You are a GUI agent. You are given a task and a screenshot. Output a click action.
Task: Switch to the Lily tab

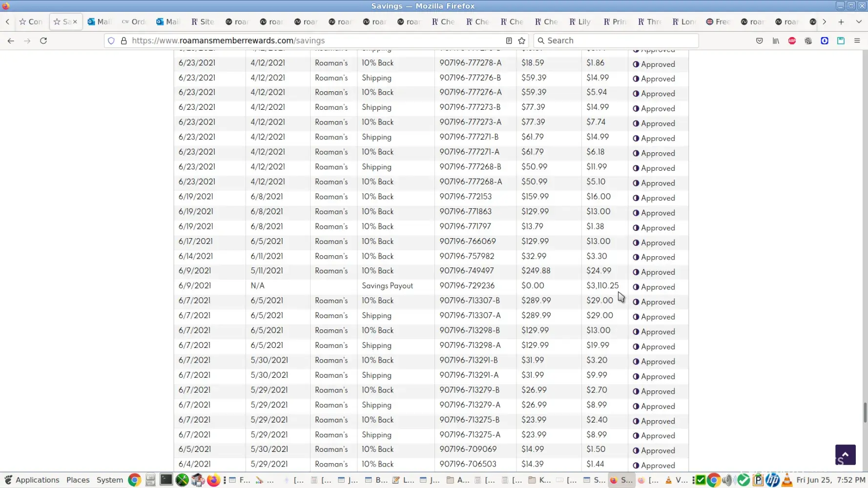(x=580, y=22)
